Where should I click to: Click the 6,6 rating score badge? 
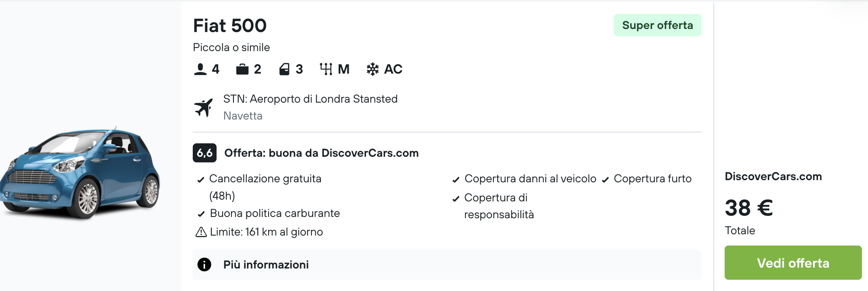click(x=204, y=153)
